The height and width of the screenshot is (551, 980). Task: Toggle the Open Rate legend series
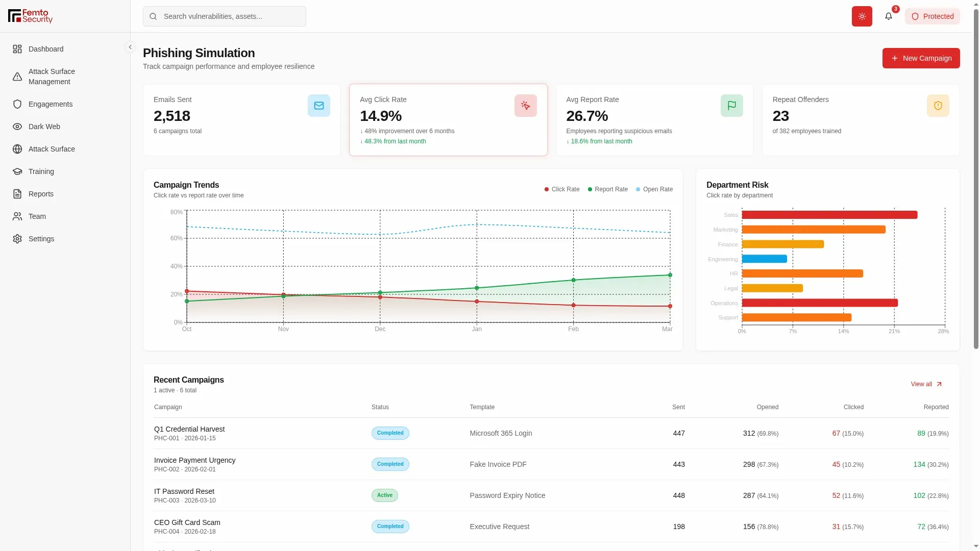[x=654, y=189]
